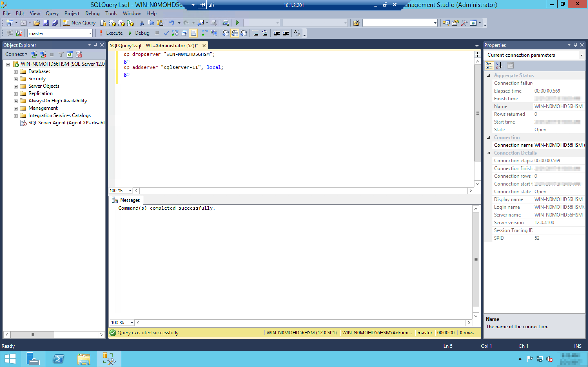Toggle Categorized view in Properties panel
This screenshot has height=367, width=588.
(x=489, y=65)
